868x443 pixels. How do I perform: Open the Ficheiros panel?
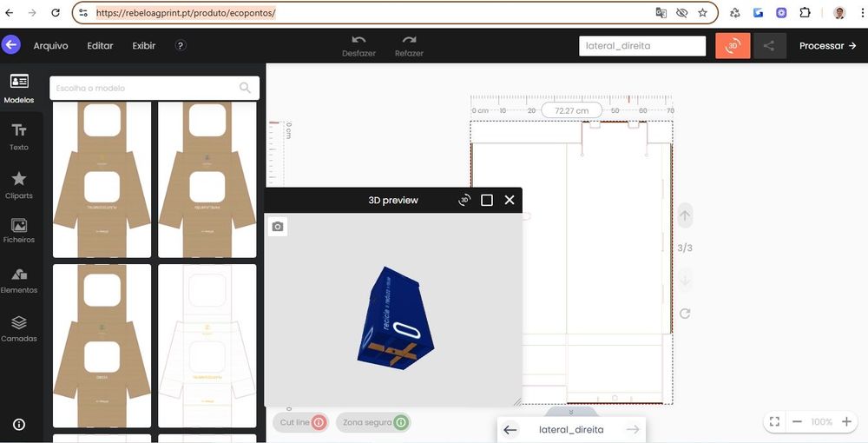19,231
